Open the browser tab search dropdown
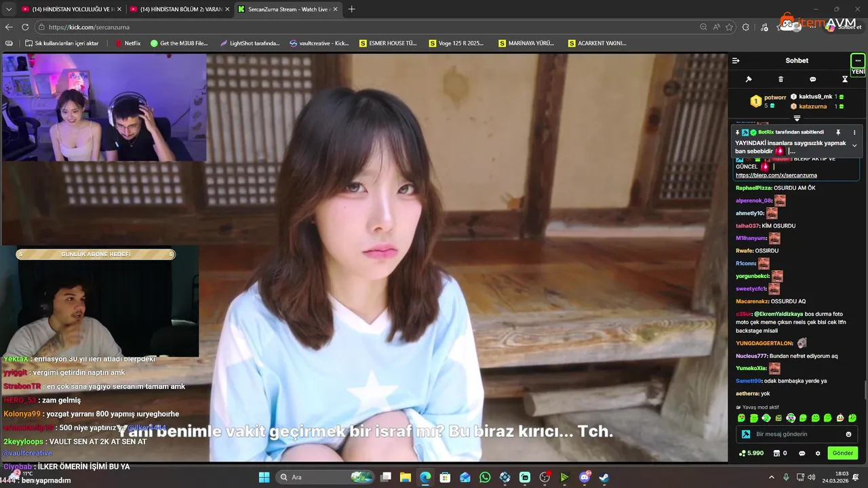The width and height of the screenshot is (868, 488). coord(8,9)
